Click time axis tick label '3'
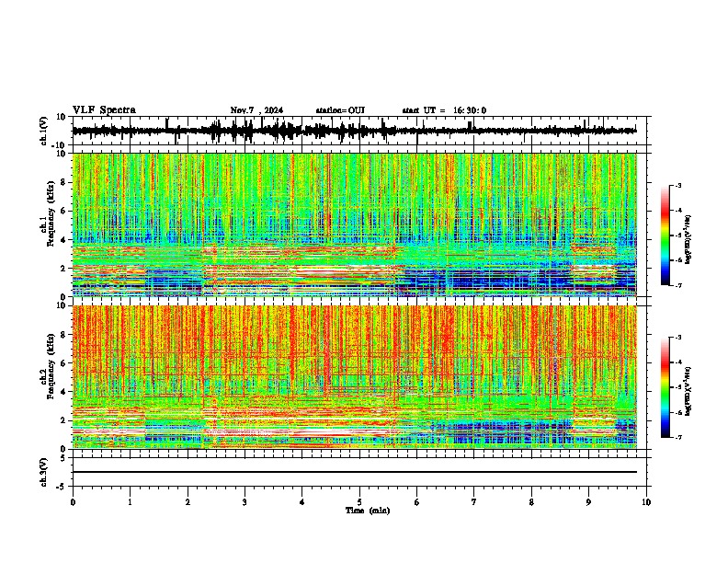This screenshot has height=563, width=728. pos(245,502)
